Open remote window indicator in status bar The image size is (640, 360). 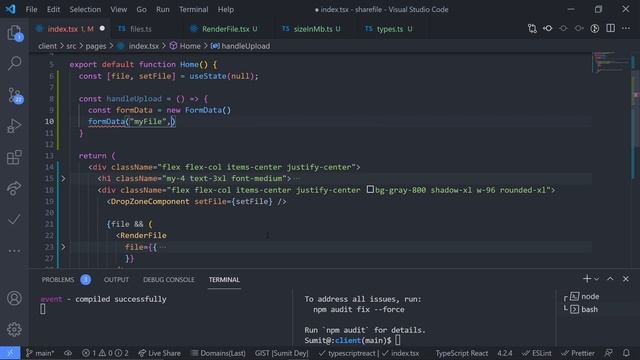pos(10,353)
